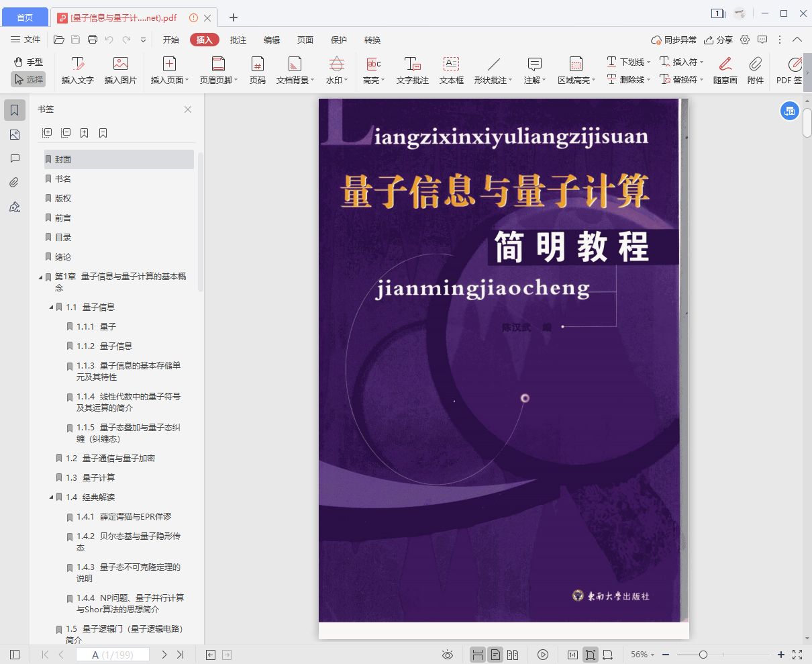This screenshot has height=664, width=812.
Task: Open PDF signature tool
Action: click(x=790, y=70)
